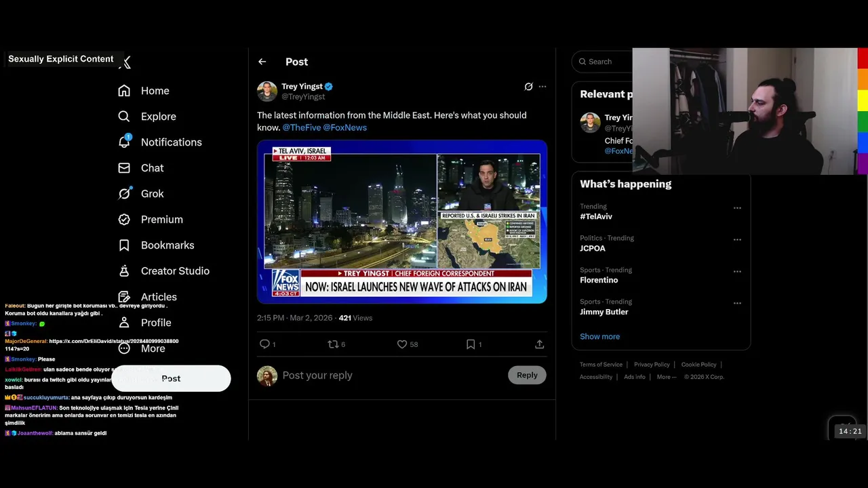Click the Chat envelope icon
Screen dimensions: 868x488
[124, 168]
